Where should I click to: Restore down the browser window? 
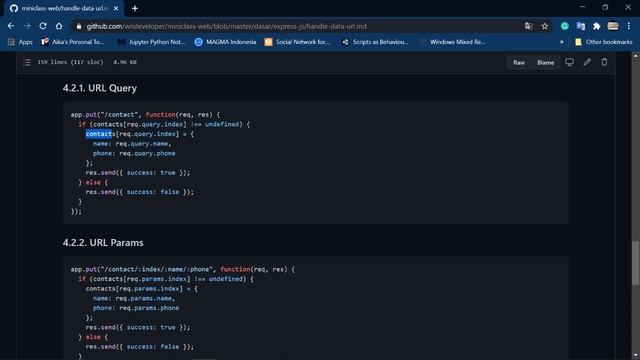605,7
